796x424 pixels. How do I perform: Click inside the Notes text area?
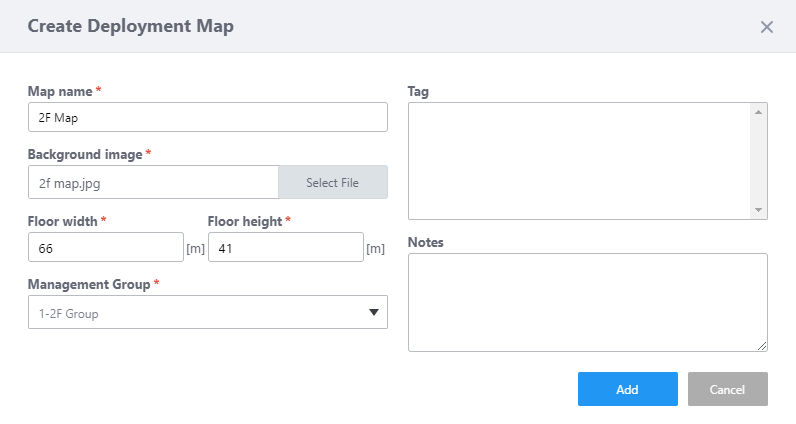(587, 302)
